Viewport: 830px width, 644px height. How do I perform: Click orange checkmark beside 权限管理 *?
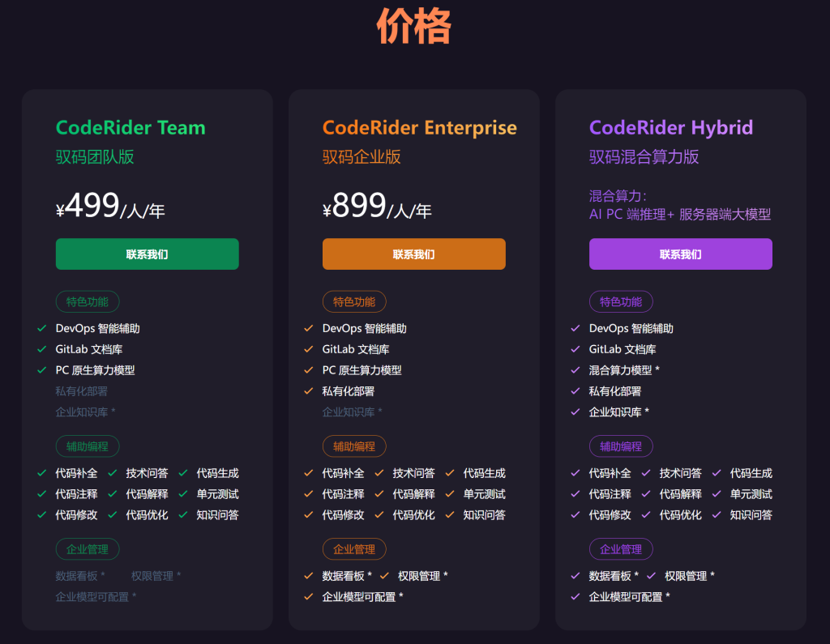coord(384,576)
